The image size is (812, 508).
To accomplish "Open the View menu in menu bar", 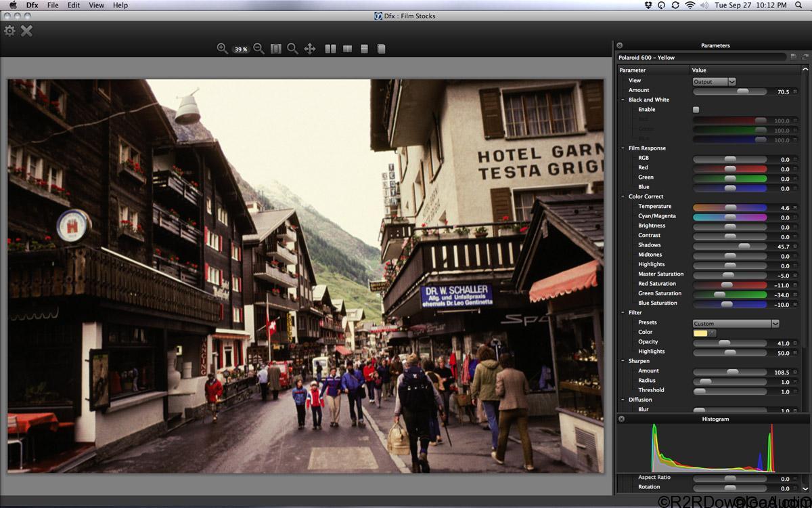I will [x=97, y=5].
